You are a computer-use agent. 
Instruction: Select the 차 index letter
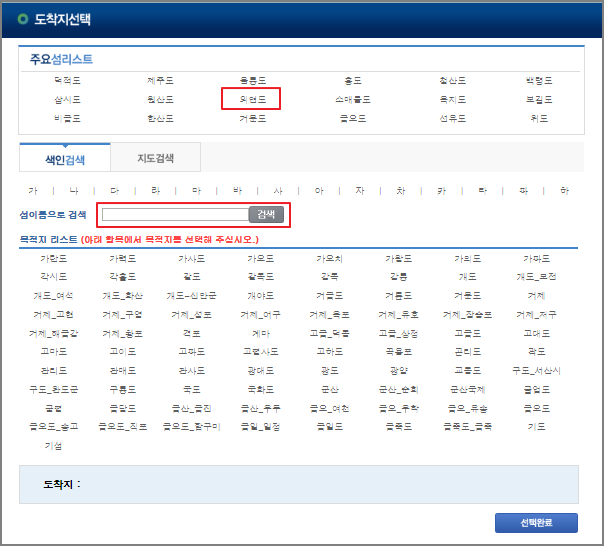pyautogui.click(x=401, y=190)
